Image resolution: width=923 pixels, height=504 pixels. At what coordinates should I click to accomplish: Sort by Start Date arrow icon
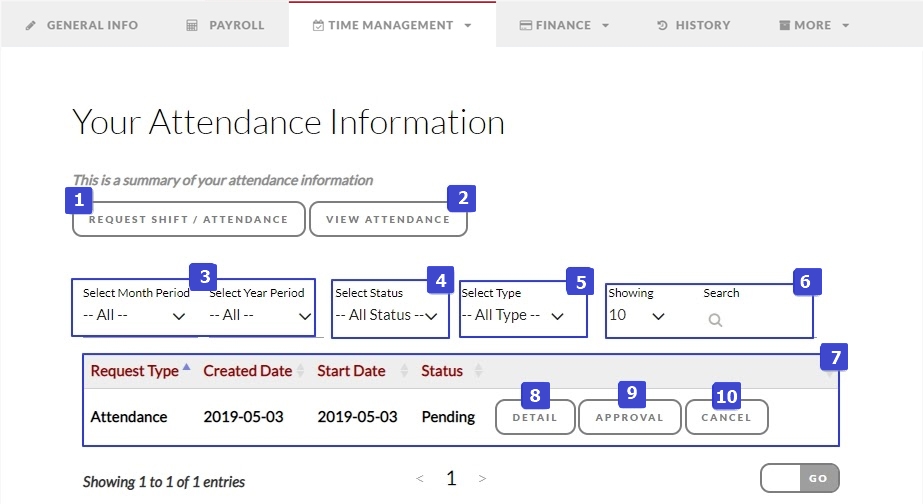point(404,371)
